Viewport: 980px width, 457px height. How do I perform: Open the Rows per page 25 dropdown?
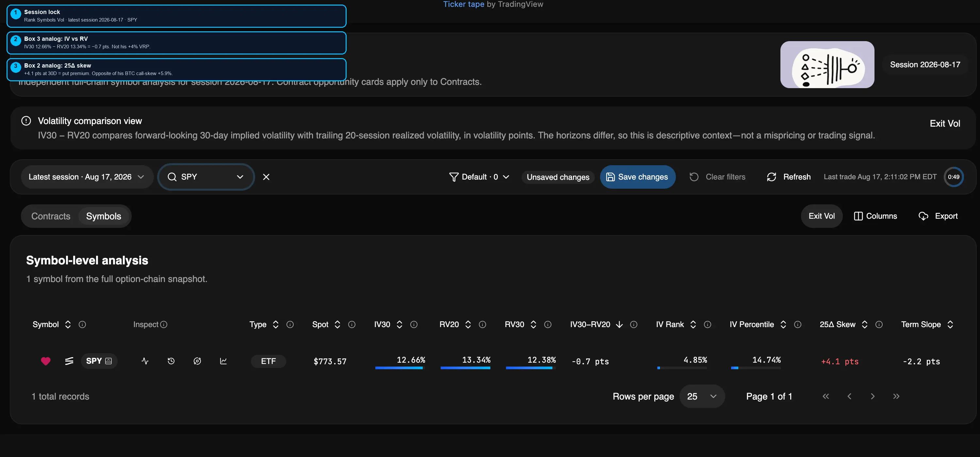click(702, 396)
